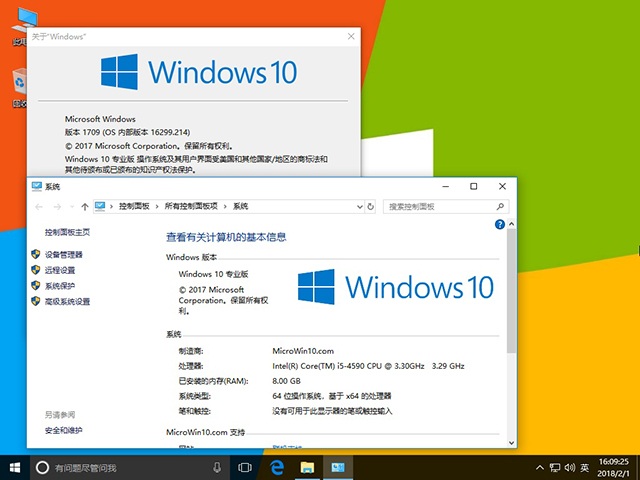Open 安全和维护 link
This screenshot has width=640, height=480.
click(64, 430)
